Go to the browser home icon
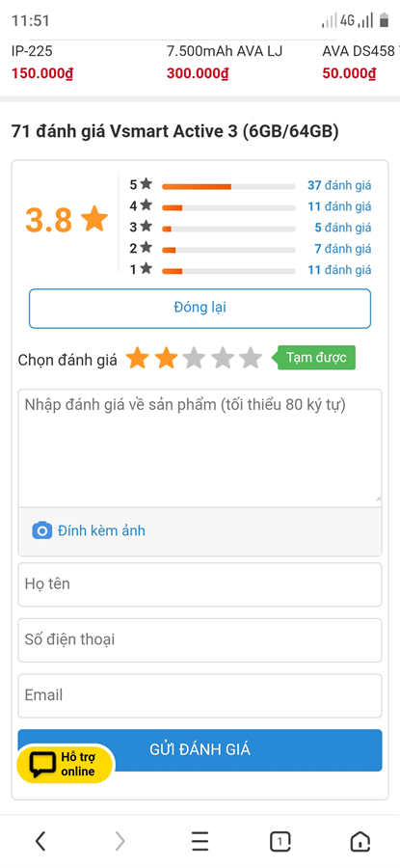This screenshot has height=868, width=400. point(360,841)
